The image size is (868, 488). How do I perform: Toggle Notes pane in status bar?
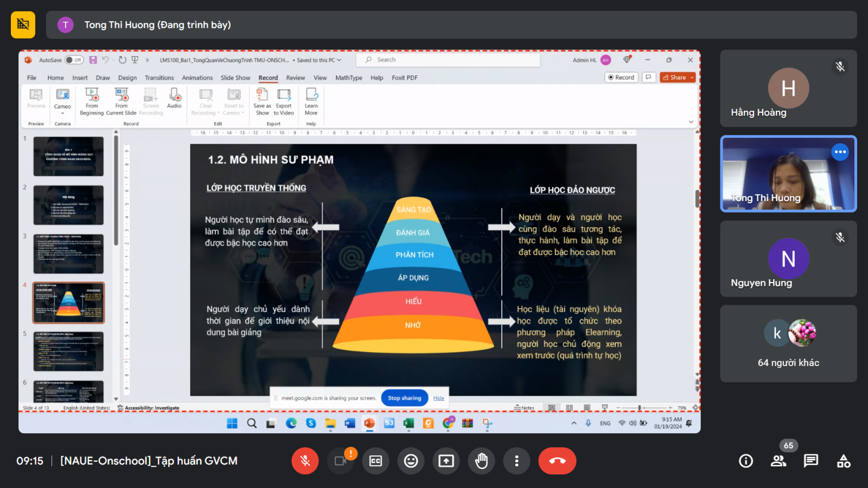pyautogui.click(x=524, y=408)
